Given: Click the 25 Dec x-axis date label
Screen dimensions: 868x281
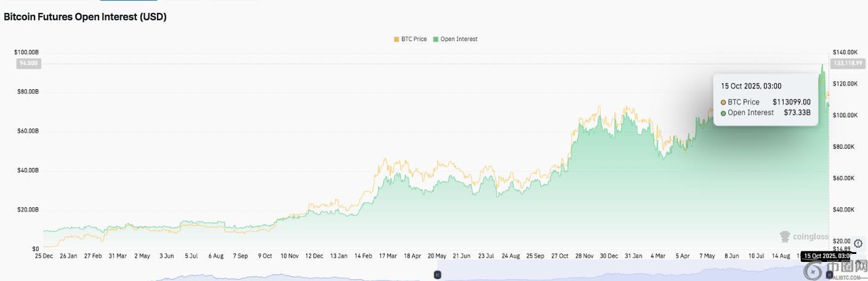Looking at the screenshot, I should 43,255.
